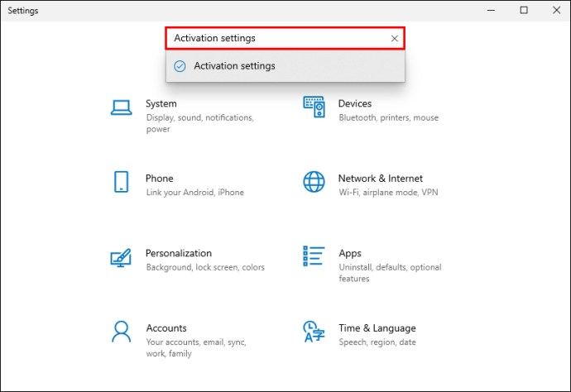
Task: Clear the search box with the X
Action: [395, 38]
